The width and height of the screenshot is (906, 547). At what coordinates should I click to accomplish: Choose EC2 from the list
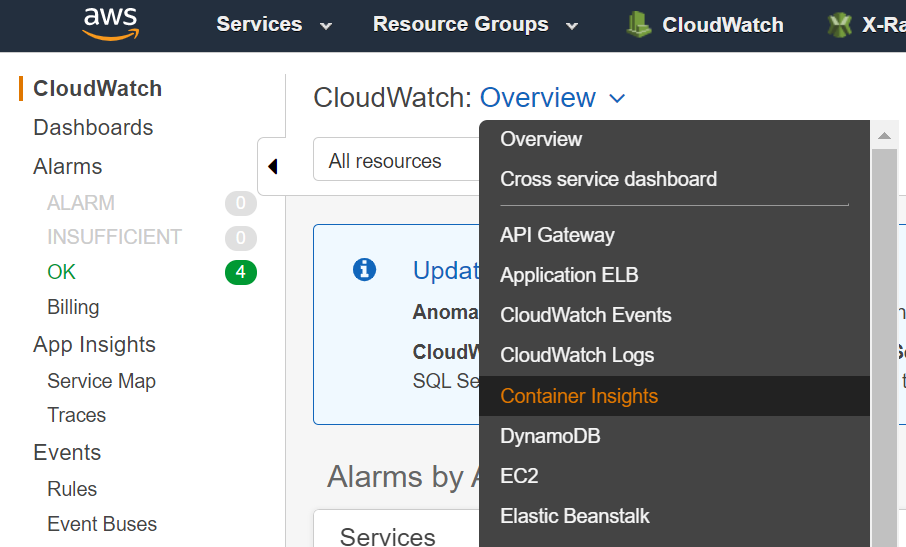[x=519, y=476]
